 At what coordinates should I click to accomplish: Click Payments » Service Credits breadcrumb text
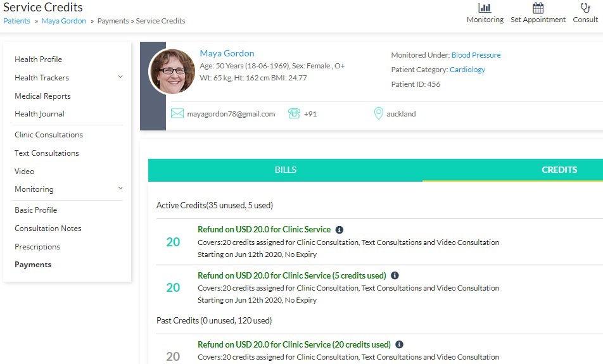click(x=141, y=21)
